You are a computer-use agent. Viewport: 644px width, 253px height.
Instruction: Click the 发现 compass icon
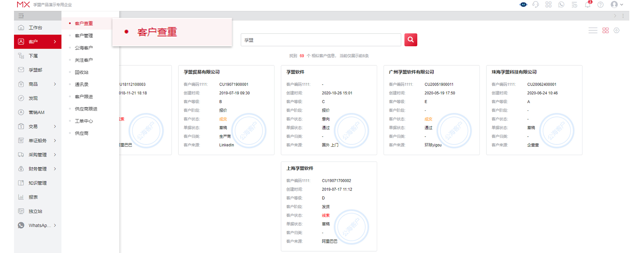click(x=21, y=98)
